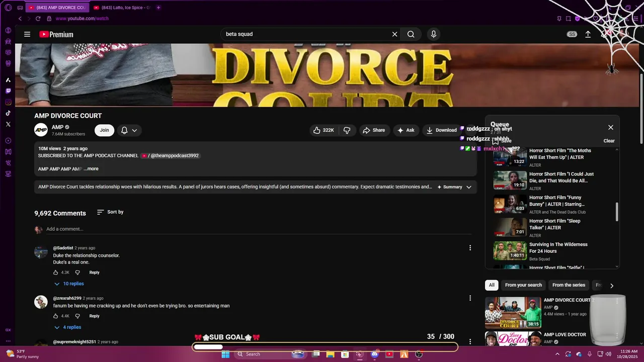Open the AMP channel avatar

click(x=41, y=130)
